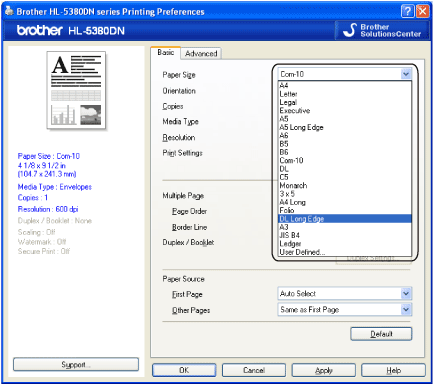The width and height of the screenshot is (433, 384).
Task: Switch to the Advanced tab
Action: (201, 53)
